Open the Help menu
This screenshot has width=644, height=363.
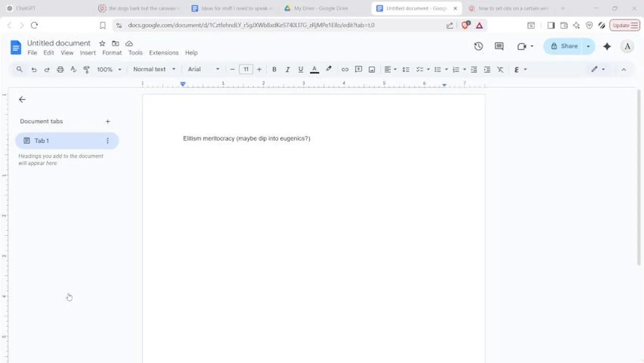(x=191, y=53)
